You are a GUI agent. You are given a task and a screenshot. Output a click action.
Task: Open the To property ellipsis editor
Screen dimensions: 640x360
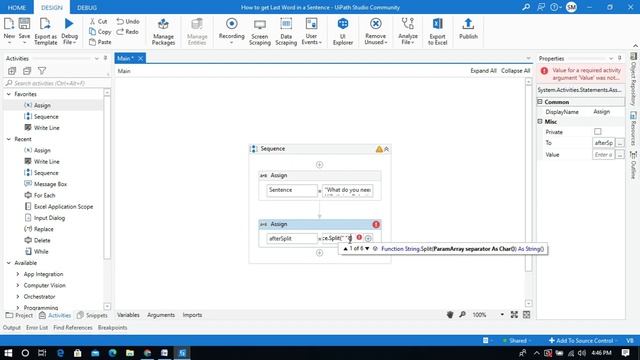tap(620, 143)
